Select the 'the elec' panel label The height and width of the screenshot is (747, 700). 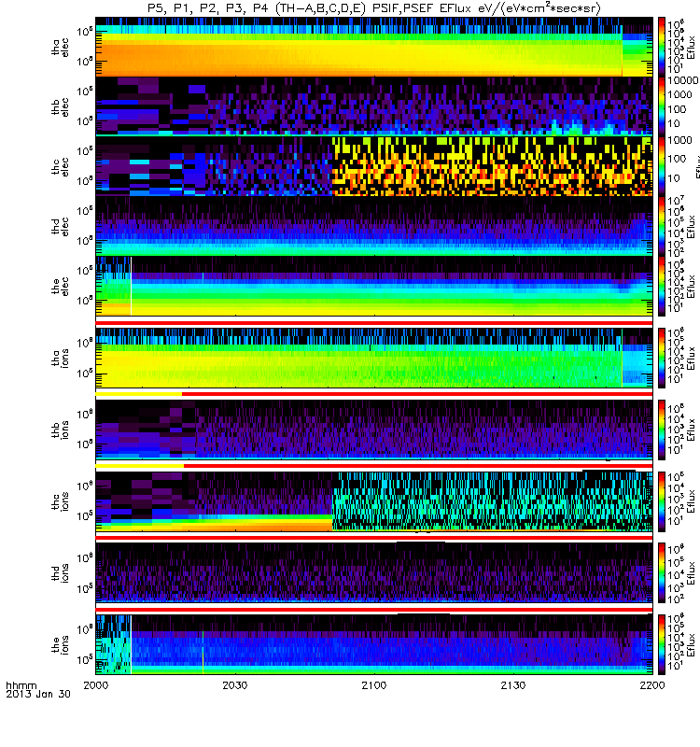tap(60, 287)
